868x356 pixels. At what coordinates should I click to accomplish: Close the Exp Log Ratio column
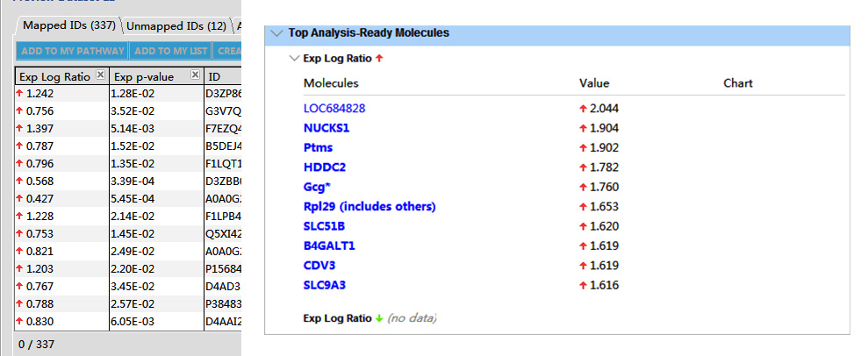[100, 75]
